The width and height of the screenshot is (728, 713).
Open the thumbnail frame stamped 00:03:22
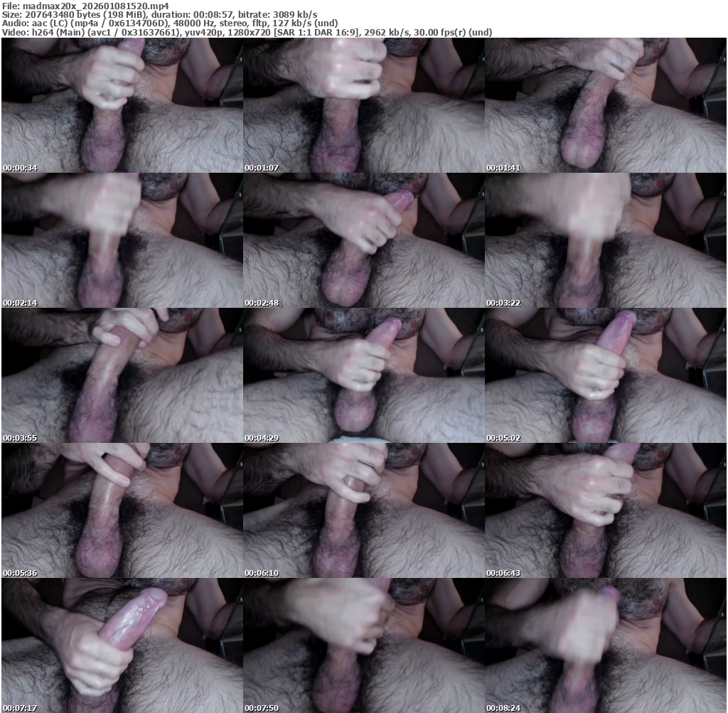pos(606,240)
